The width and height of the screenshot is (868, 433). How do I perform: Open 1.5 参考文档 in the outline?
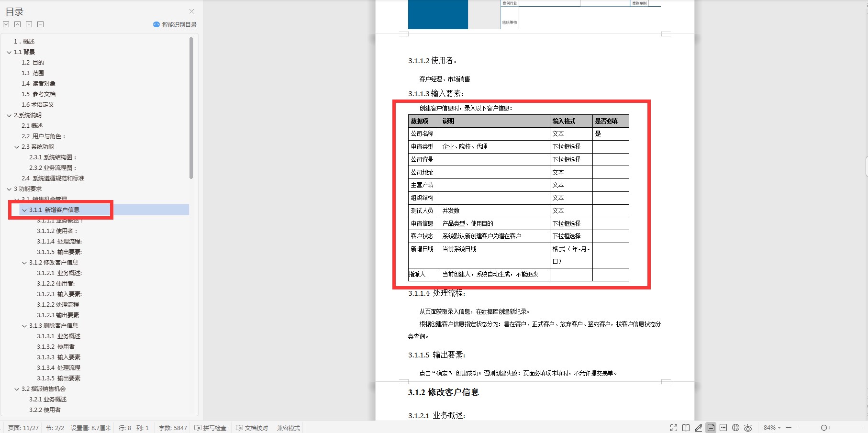pos(38,94)
